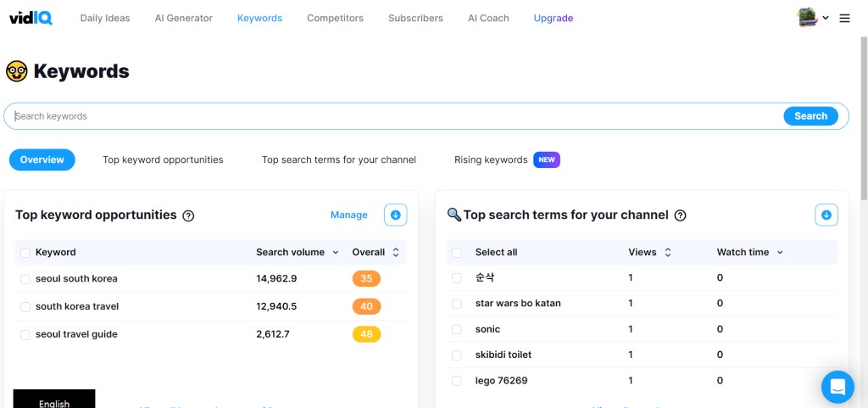Go to the Competitors menu item
Viewport: 868px width, 408px height.
[x=335, y=18]
